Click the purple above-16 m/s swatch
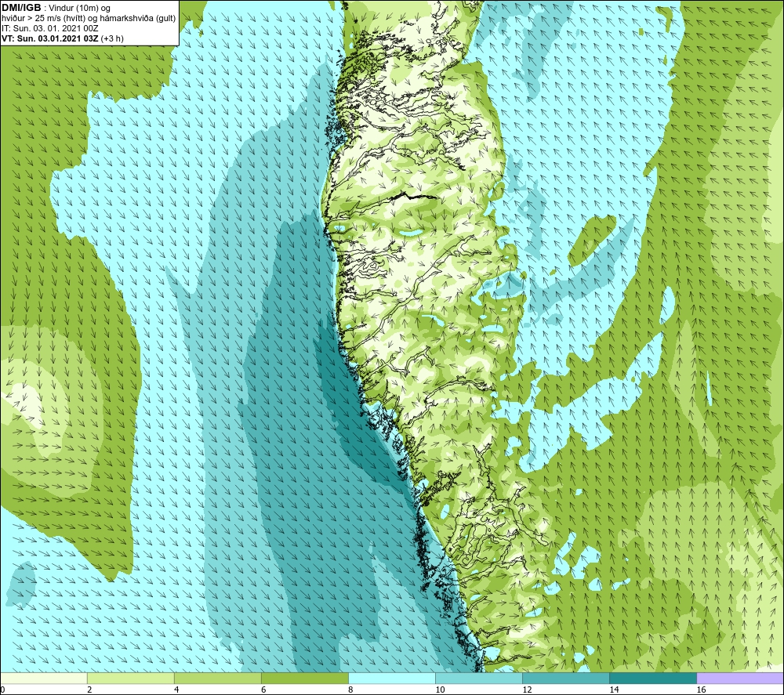This screenshot has width=784, height=695. point(740,679)
